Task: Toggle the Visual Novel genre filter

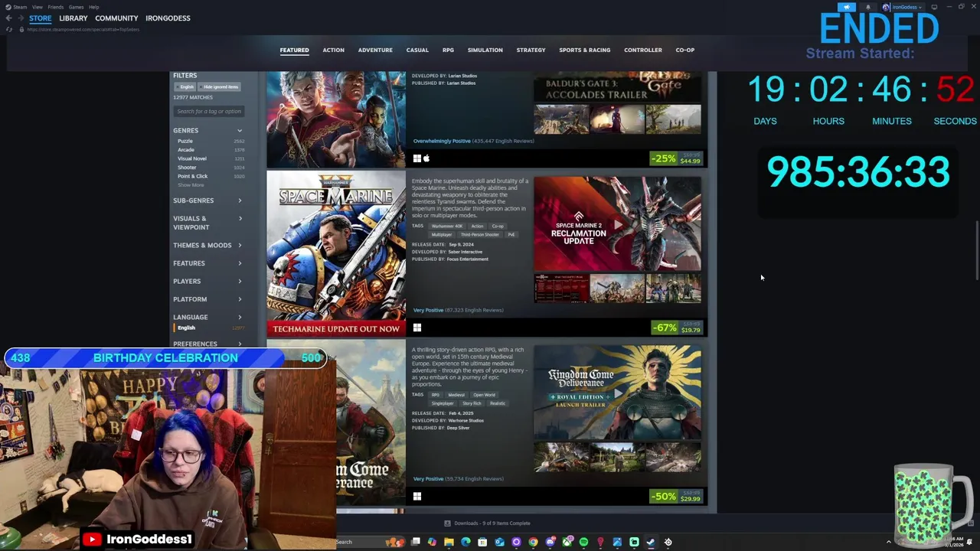Action: click(x=210, y=158)
